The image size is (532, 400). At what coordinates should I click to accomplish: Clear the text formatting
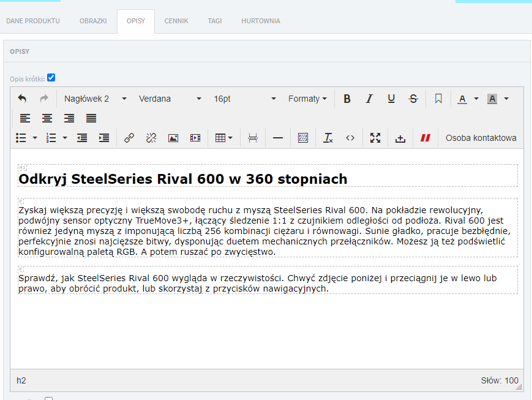click(328, 138)
